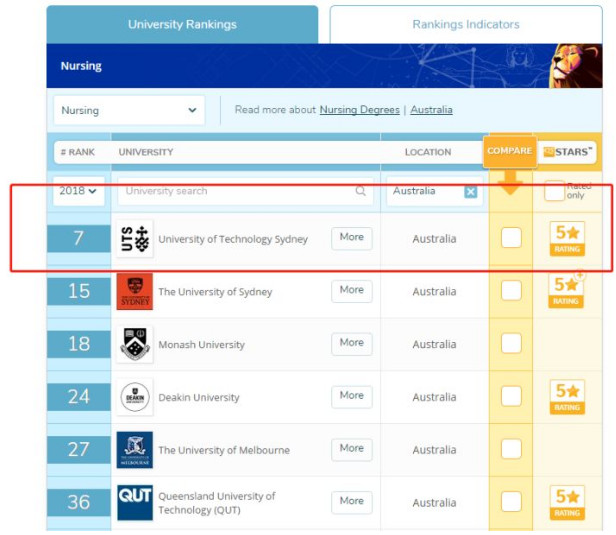The height and width of the screenshot is (535, 616).
Task: Open the Nursing subject dropdown
Action: click(129, 110)
